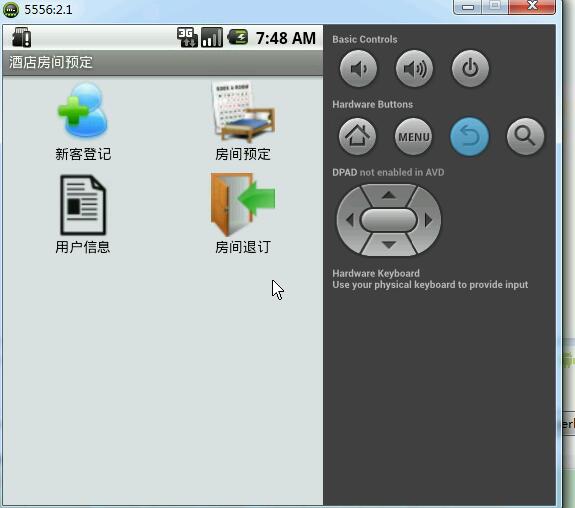Click the battery charging status icon
The width and height of the screenshot is (575, 508).
(238, 37)
